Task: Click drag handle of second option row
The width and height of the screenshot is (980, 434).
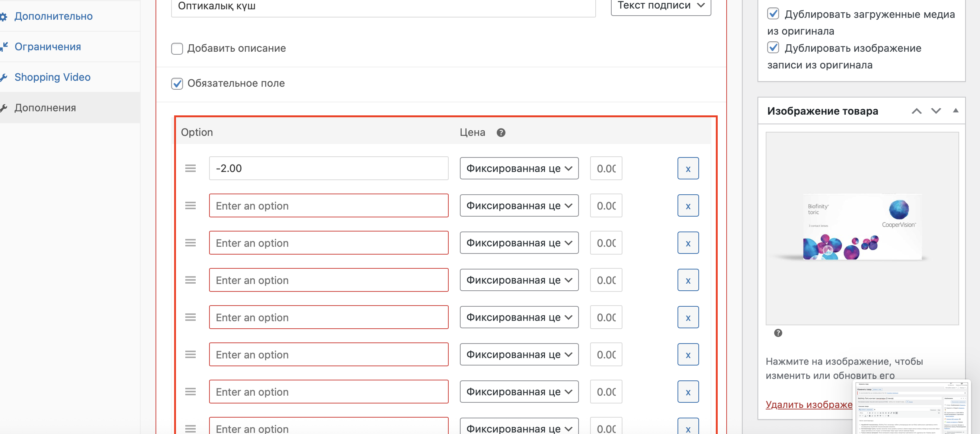Action: pyautogui.click(x=190, y=205)
